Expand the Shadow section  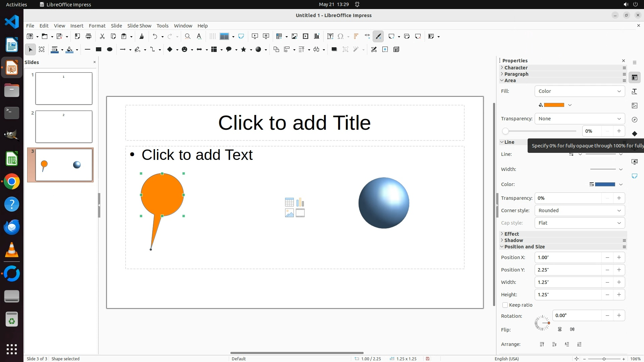(x=514, y=240)
